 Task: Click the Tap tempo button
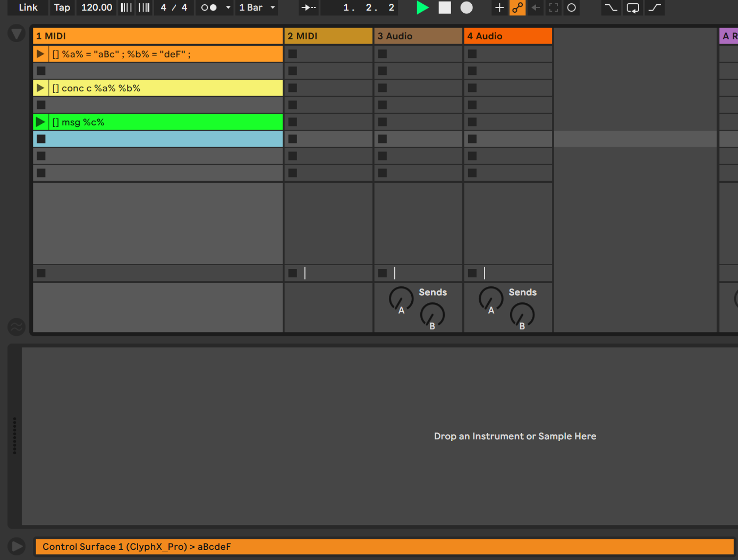62,7
